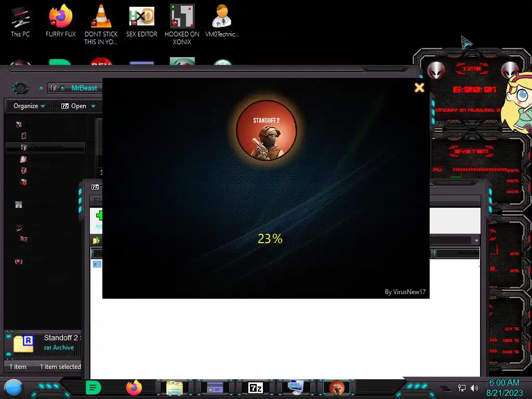Open the VLC cone desktop shortcut
Image resolution: width=532 pixels, height=399 pixels.
101,24
